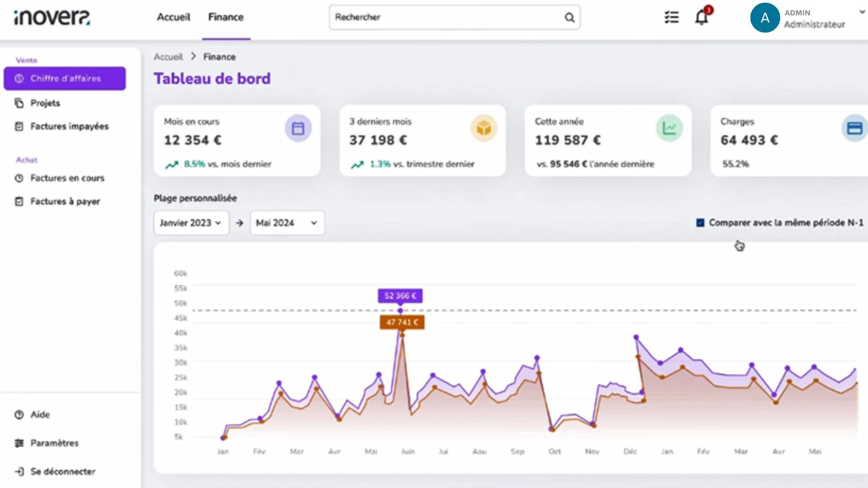Image resolution: width=868 pixels, height=488 pixels.
Task: Click Se déconnecter to log out
Action: pos(62,472)
